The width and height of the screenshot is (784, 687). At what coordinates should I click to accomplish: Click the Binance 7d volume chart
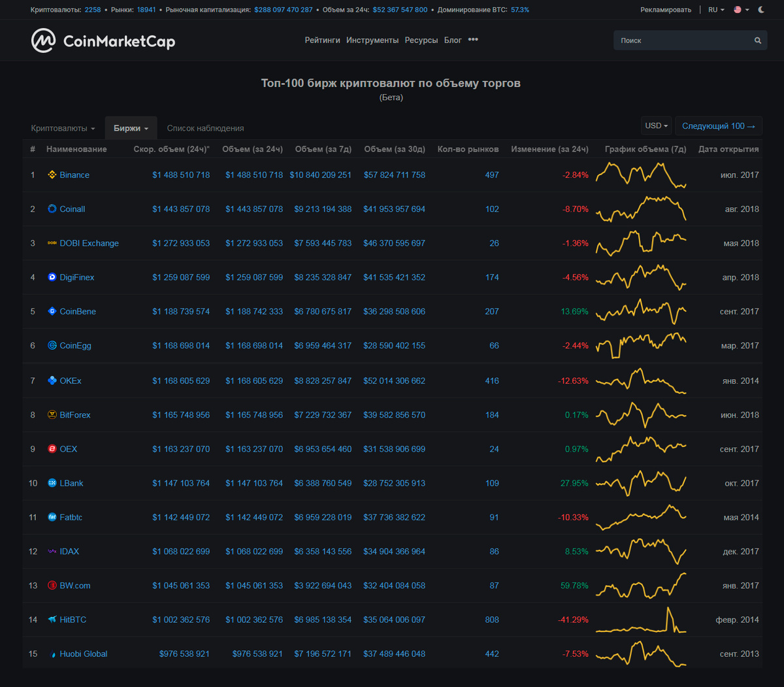point(641,175)
